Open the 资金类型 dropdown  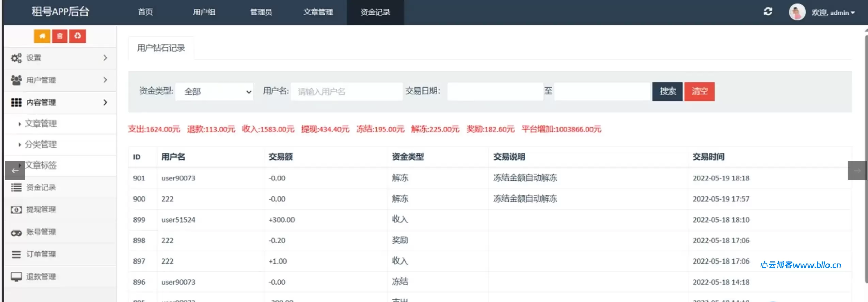pyautogui.click(x=215, y=92)
